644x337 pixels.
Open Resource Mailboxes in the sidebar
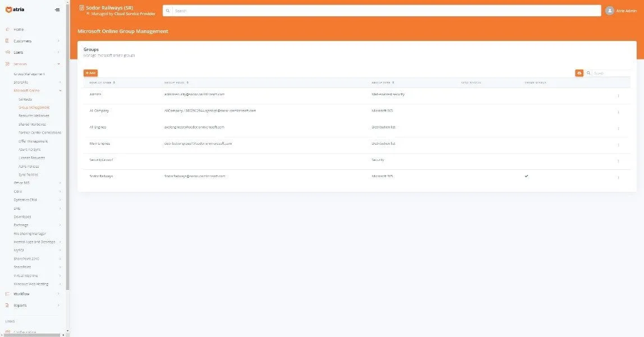[34, 116]
